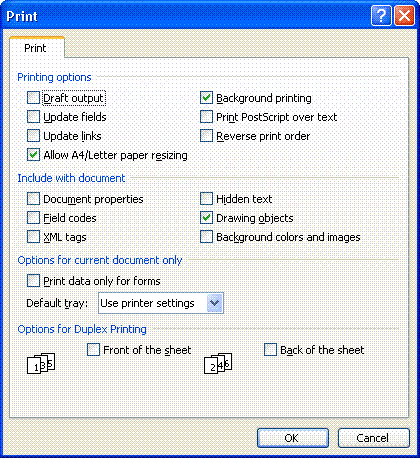Viewport: 420px width, 459px height.
Task: Uncheck Drawing objects checkbox
Action: [206, 218]
